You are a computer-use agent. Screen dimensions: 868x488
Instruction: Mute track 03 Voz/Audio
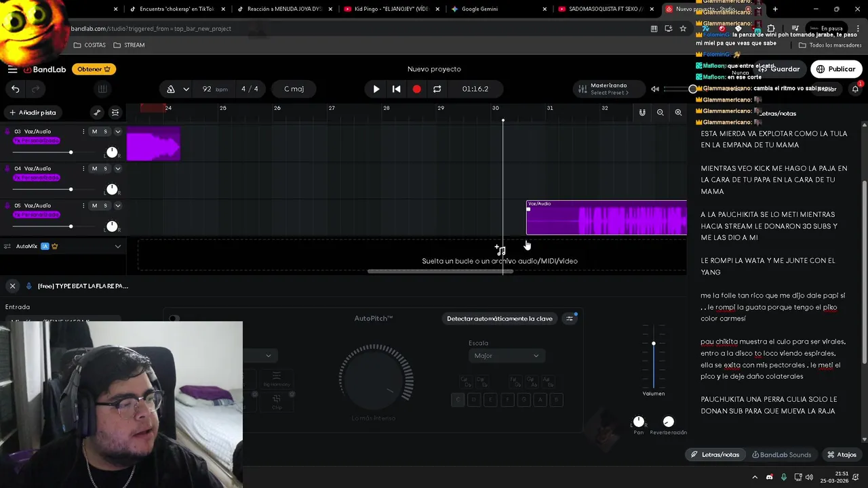(x=94, y=131)
